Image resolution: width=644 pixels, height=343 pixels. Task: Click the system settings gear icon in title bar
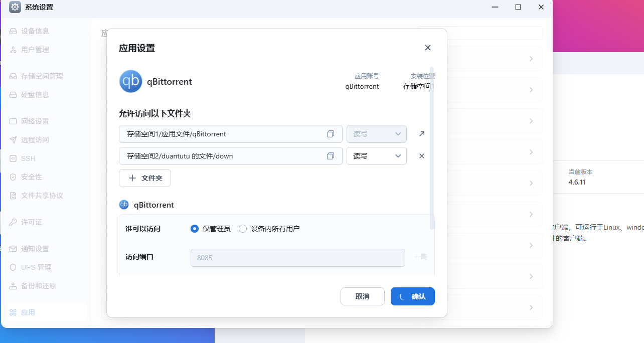pos(15,7)
